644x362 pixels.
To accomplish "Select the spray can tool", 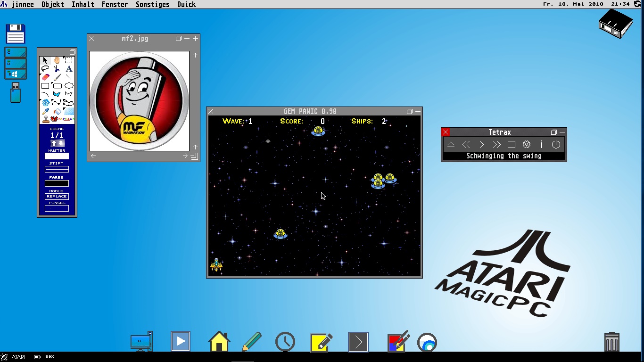I will (x=45, y=103).
